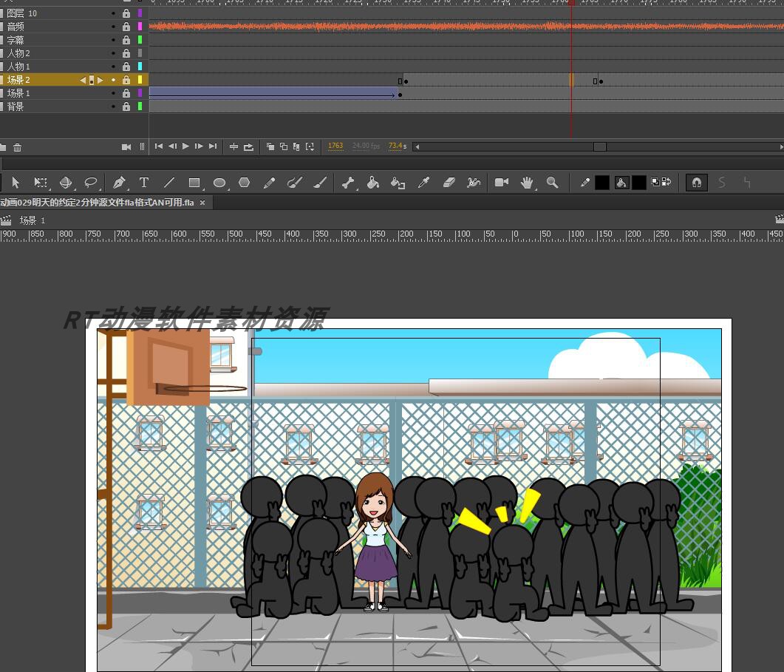This screenshot has height=672, width=784.
Task: Enable edit multiple frames
Action: [x=296, y=147]
